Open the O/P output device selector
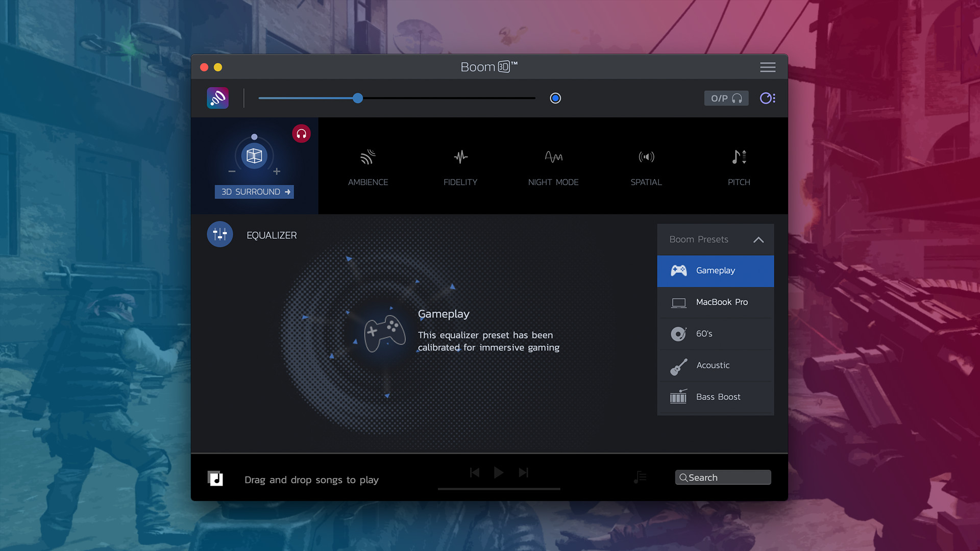This screenshot has height=551, width=980. coord(726,98)
